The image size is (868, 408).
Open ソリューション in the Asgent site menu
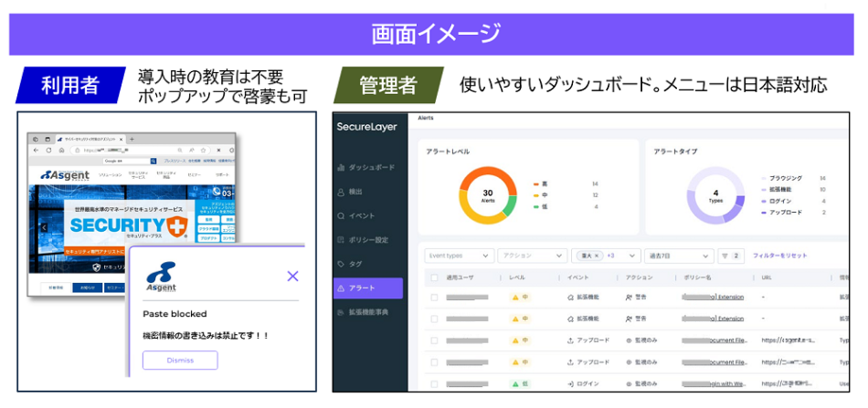click(111, 174)
